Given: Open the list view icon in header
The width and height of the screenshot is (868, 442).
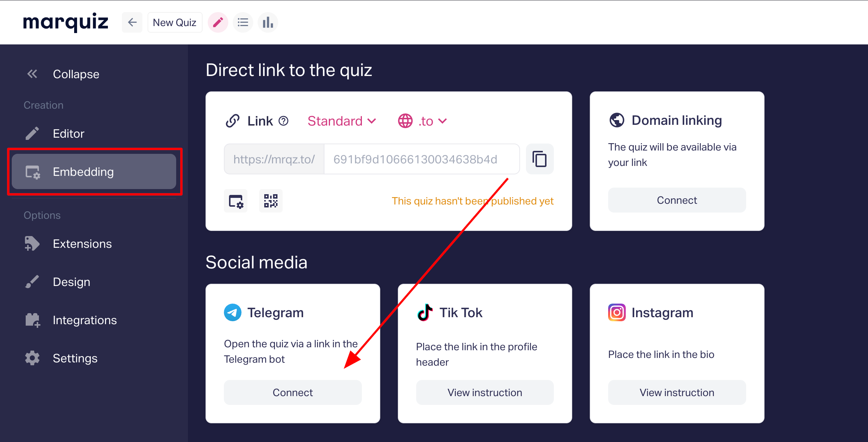Looking at the screenshot, I should point(243,22).
